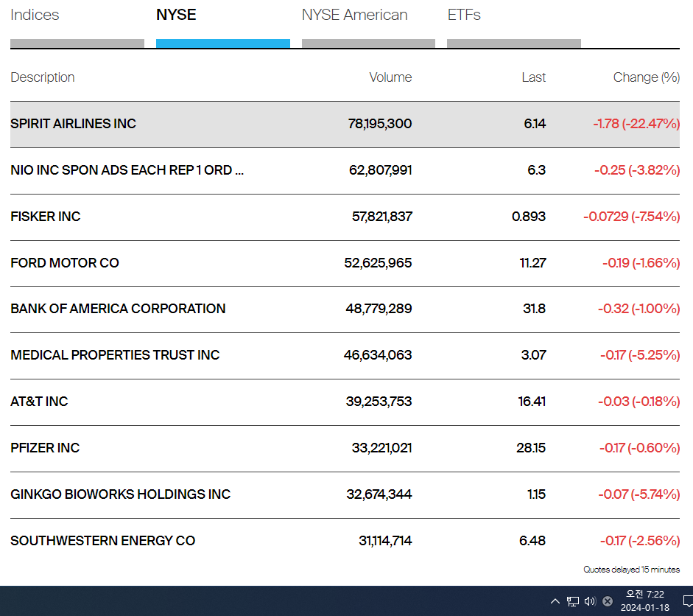The height and width of the screenshot is (616, 693).
Task: Open the AT&T INC quote
Action: click(39, 402)
